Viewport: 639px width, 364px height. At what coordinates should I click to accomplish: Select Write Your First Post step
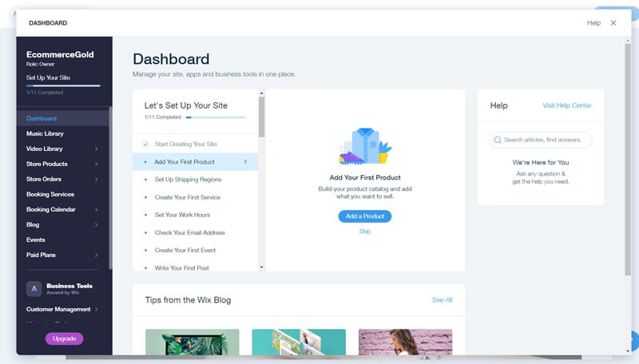click(196, 267)
